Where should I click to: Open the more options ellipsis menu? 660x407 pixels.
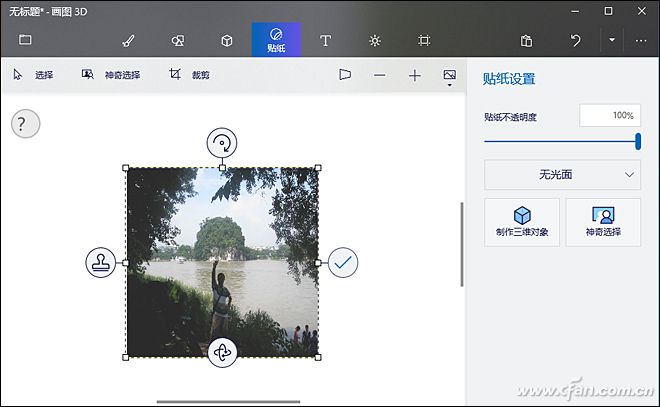[641, 40]
